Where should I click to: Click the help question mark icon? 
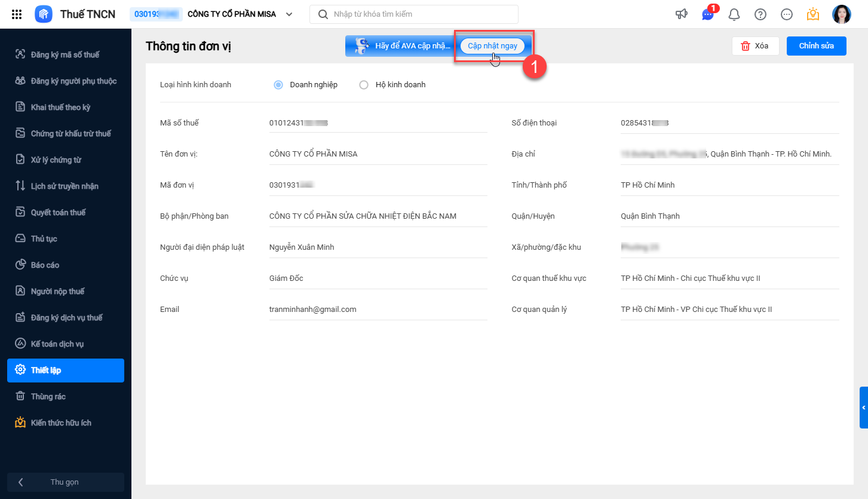tap(760, 14)
